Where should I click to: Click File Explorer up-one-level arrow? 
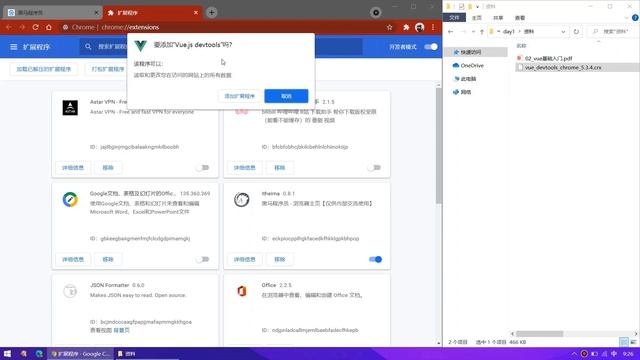click(482, 32)
